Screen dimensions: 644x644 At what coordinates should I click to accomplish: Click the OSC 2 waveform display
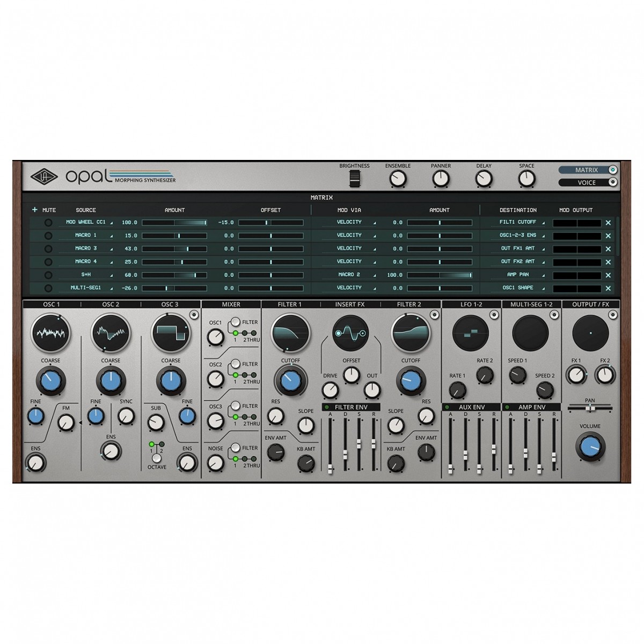click(111, 333)
